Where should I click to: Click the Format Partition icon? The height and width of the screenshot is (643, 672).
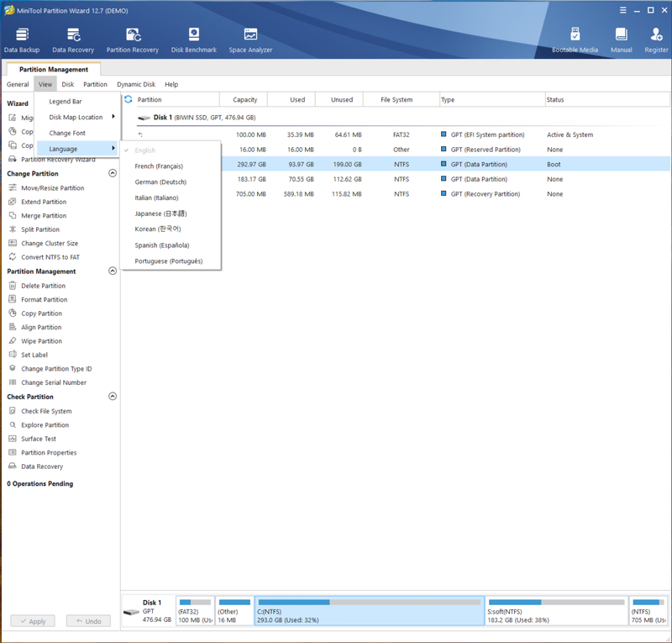(13, 299)
